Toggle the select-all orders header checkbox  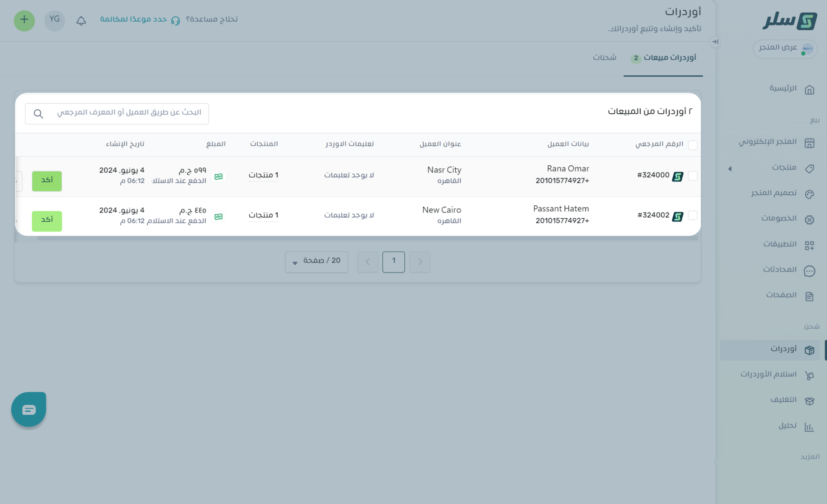(x=693, y=145)
